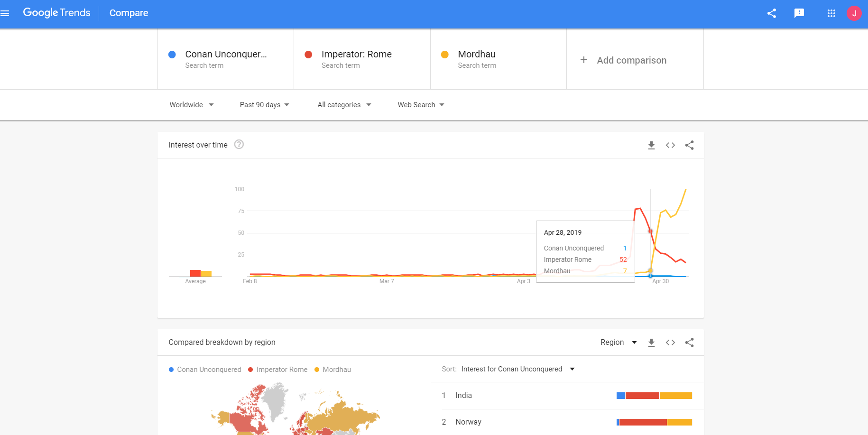The width and height of the screenshot is (868, 435).
Task: Click Mordhau map legend entry
Action: [333, 370]
